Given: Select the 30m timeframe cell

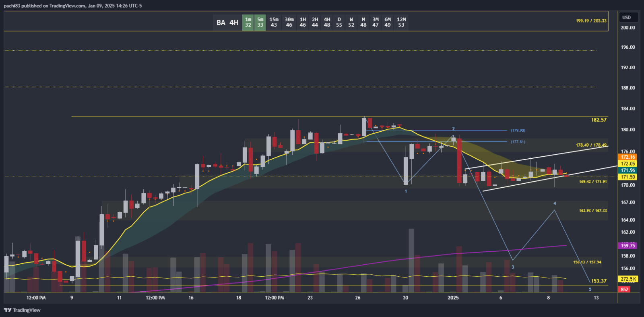Looking at the screenshot, I should 289,22.
